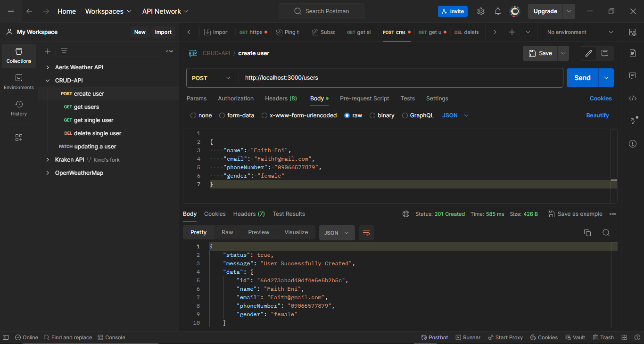Copy the response with copy icon
Viewport: 644px width, 344px height.
587,233
